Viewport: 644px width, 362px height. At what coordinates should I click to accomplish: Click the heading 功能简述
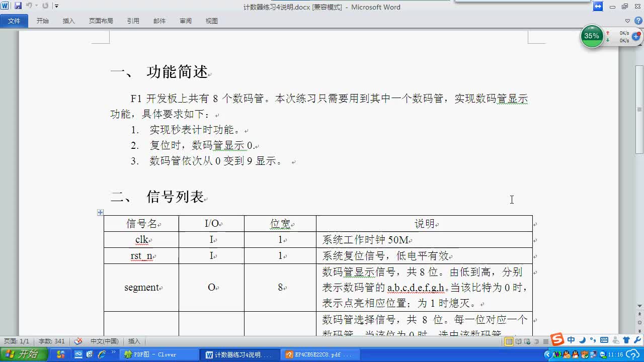coord(178,72)
